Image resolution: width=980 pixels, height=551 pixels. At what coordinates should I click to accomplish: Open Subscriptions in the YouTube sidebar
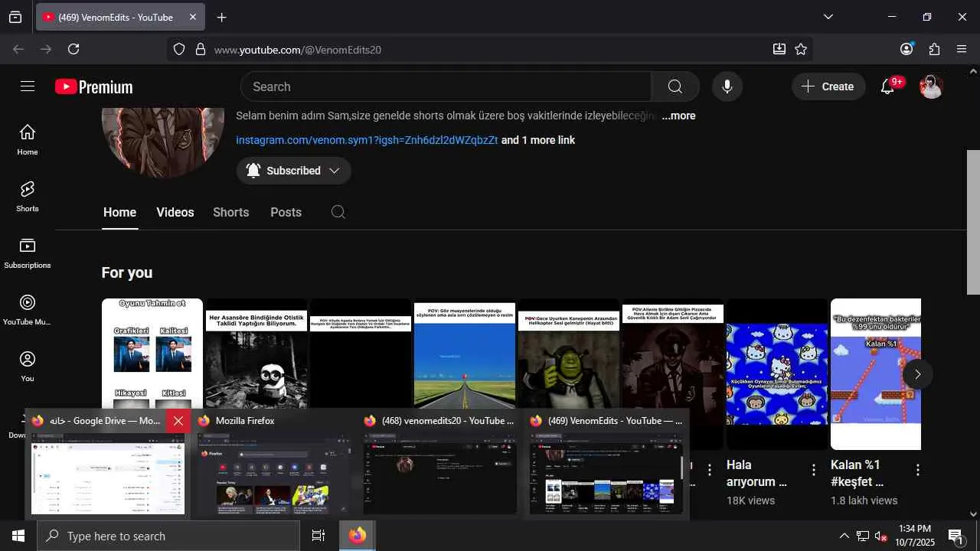coord(28,253)
